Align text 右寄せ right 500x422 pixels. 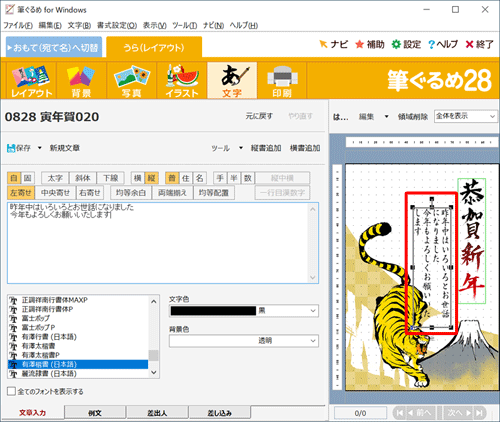tap(90, 193)
